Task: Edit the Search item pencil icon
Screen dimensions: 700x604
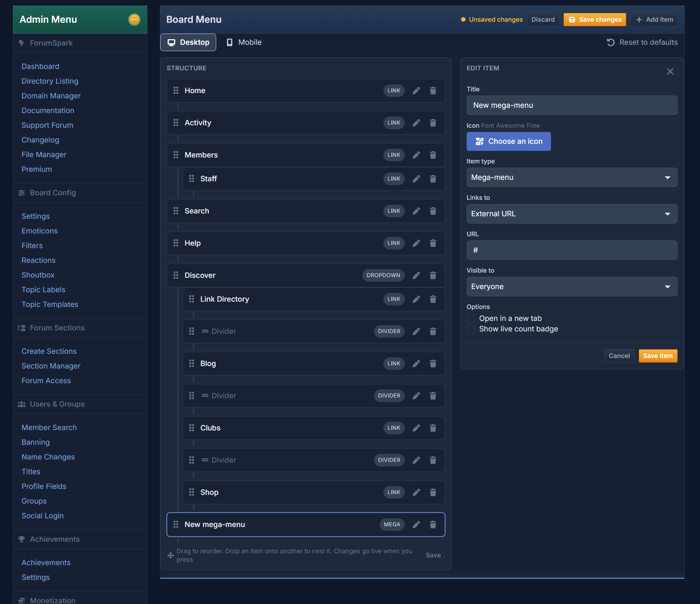Action: tap(416, 211)
